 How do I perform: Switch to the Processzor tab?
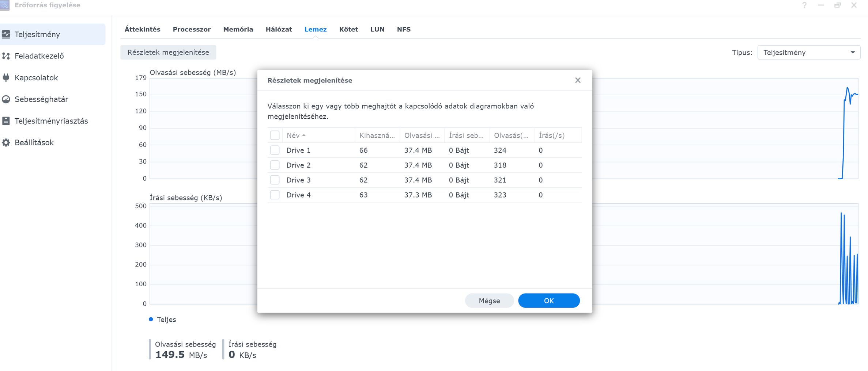(x=192, y=29)
